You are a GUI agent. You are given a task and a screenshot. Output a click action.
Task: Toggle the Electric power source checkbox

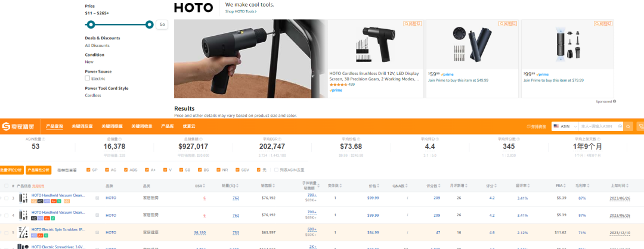(88, 78)
